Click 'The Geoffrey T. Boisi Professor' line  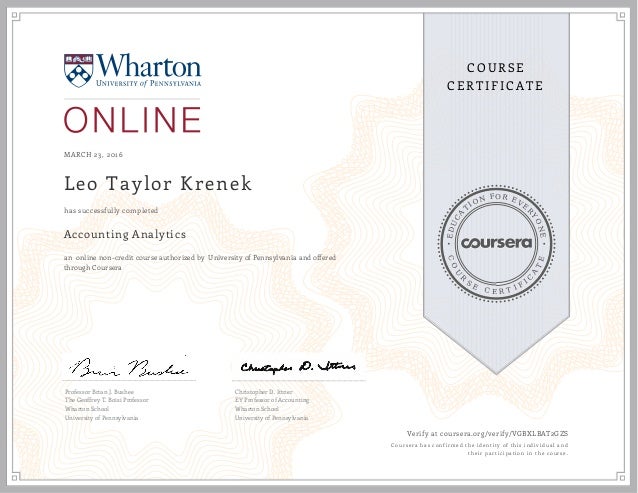click(107, 400)
